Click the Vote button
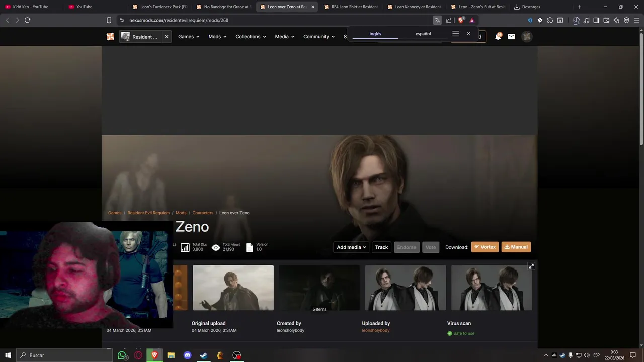Screen dimensions: 644x362 point(431,247)
